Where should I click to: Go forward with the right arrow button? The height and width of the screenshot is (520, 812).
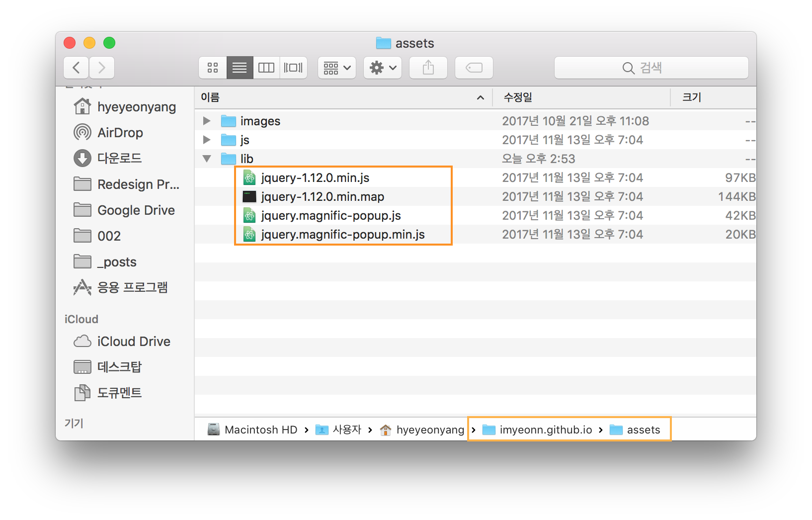[102, 68]
